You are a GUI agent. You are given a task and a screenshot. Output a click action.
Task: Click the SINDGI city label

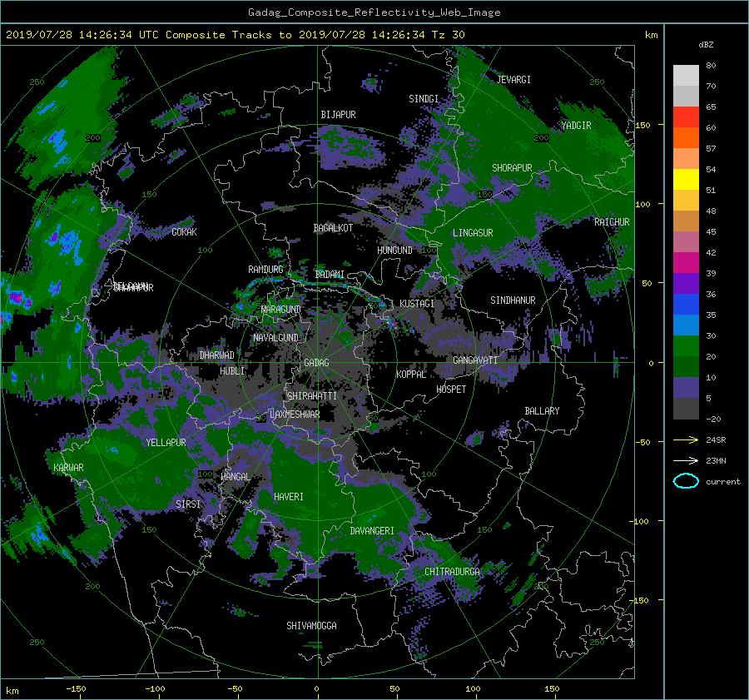tap(424, 99)
